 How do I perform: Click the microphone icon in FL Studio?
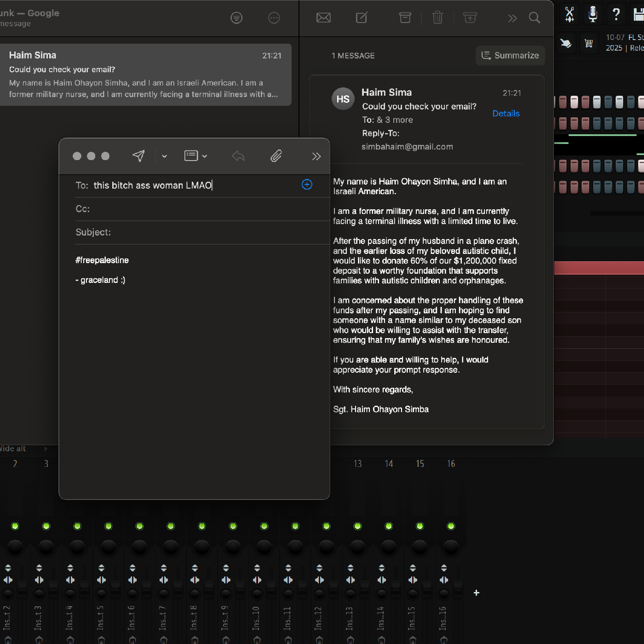point(593,14)
